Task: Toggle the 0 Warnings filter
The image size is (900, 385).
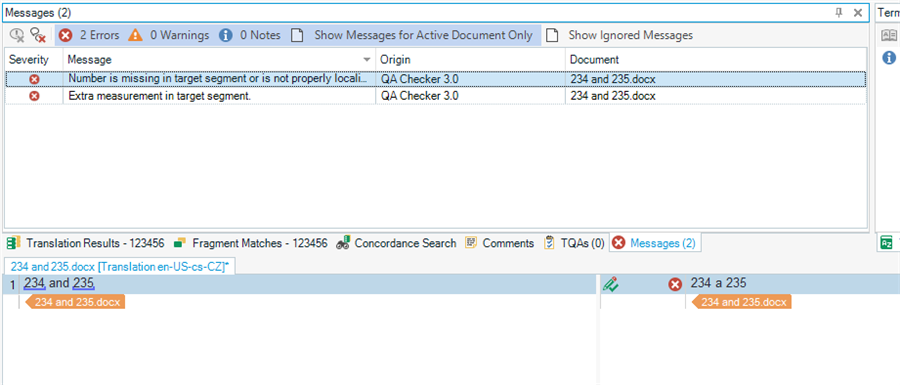Action: click(168, 36)
